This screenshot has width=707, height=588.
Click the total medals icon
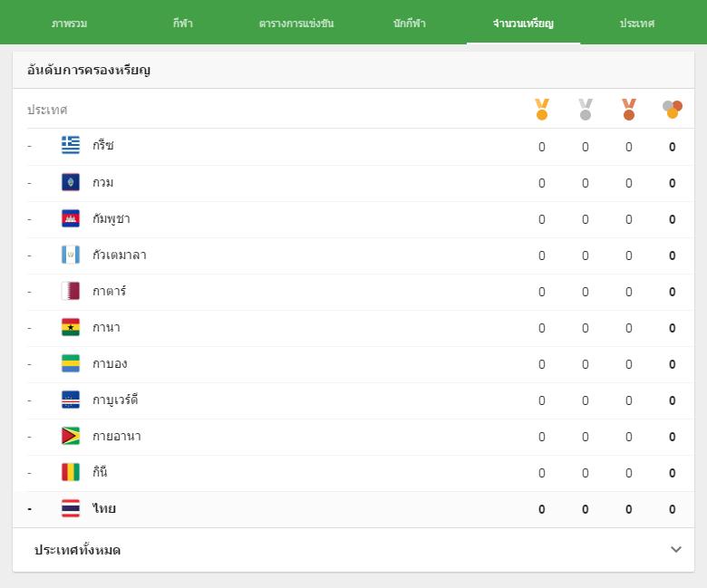click(x=672, y=110)
